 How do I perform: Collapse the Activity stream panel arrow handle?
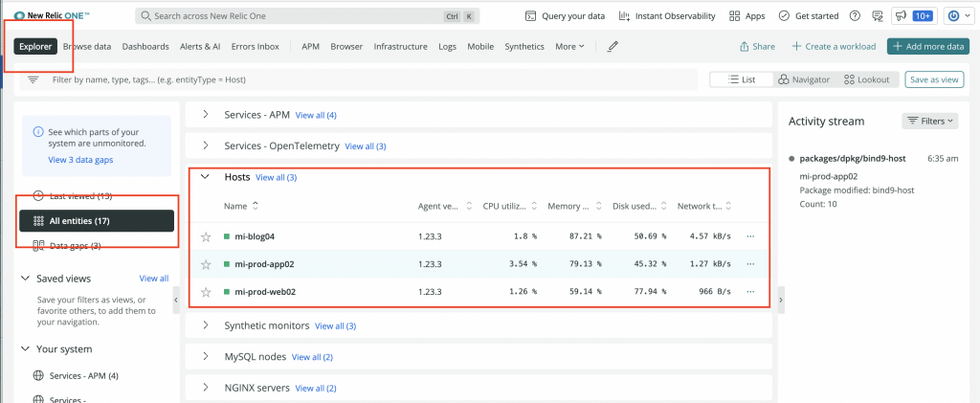point(781,301)
